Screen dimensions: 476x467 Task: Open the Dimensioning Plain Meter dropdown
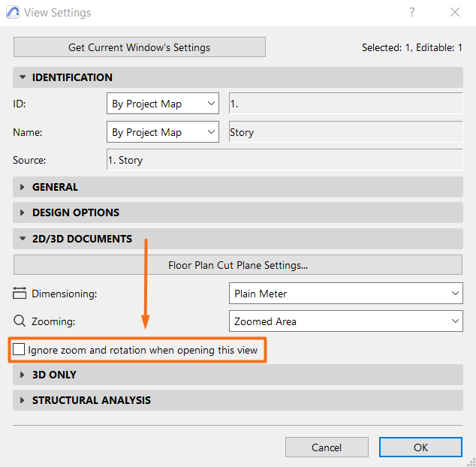click(x=346, y=294)
